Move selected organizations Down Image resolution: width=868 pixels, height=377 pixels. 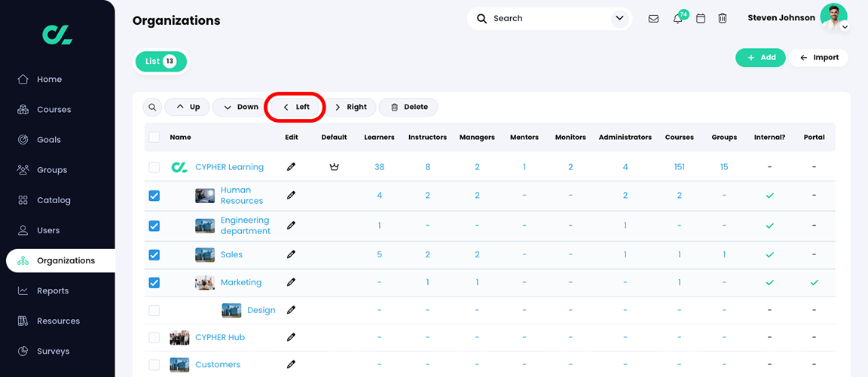(240, 108)
